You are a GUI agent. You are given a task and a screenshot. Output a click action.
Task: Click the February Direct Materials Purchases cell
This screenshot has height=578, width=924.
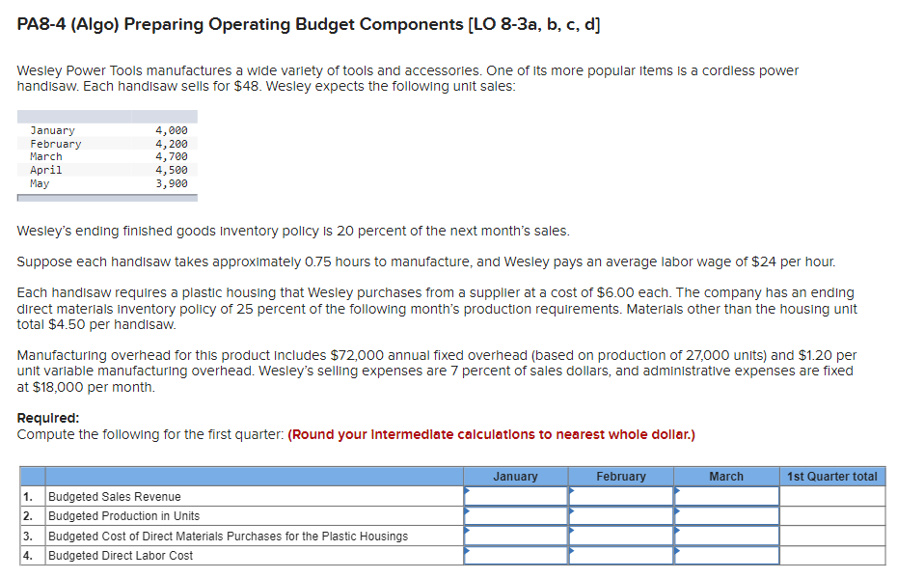coord(622,536)
